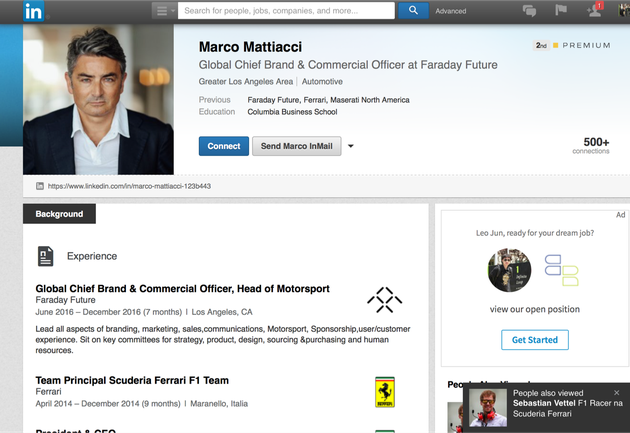Open the search category filter dropdown
The width and height of the screenshot is (630, 433).
coord(165,11)
